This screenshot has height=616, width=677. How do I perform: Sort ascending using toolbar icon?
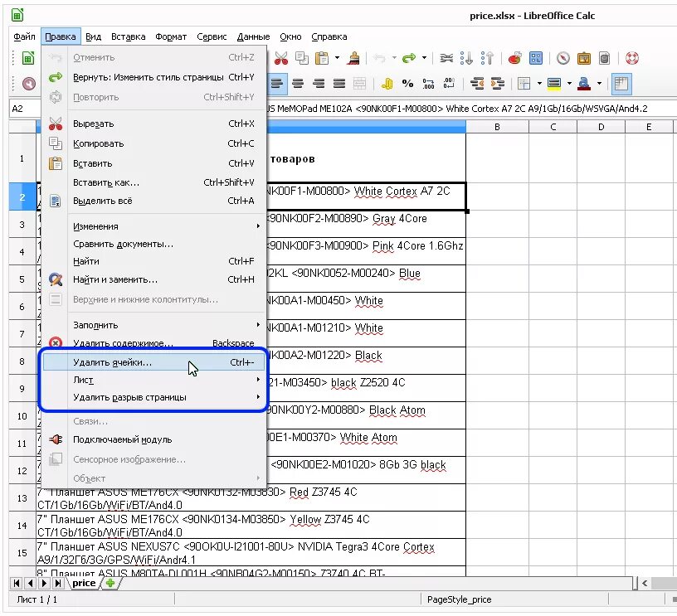pyautogui.click(x=467, y=58)
